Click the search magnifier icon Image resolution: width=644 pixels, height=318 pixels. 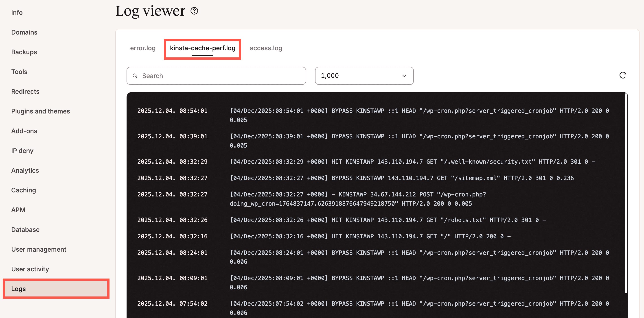135,76
